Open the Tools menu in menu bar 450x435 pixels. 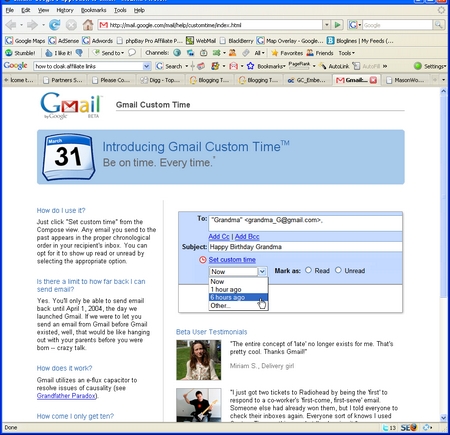120,10
